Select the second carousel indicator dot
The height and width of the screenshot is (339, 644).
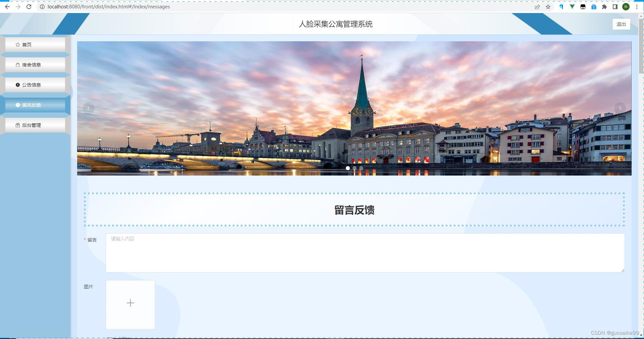(355, 168)
